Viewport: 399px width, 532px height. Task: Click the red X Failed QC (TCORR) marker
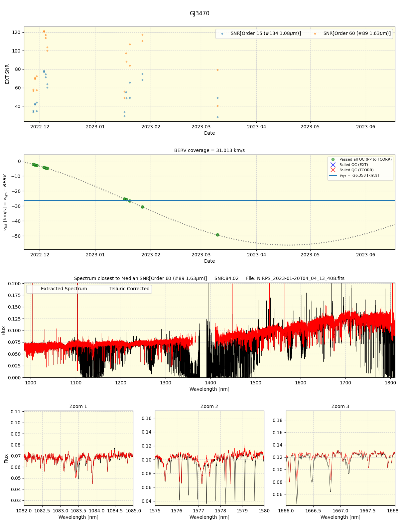[x=333, y=170]
